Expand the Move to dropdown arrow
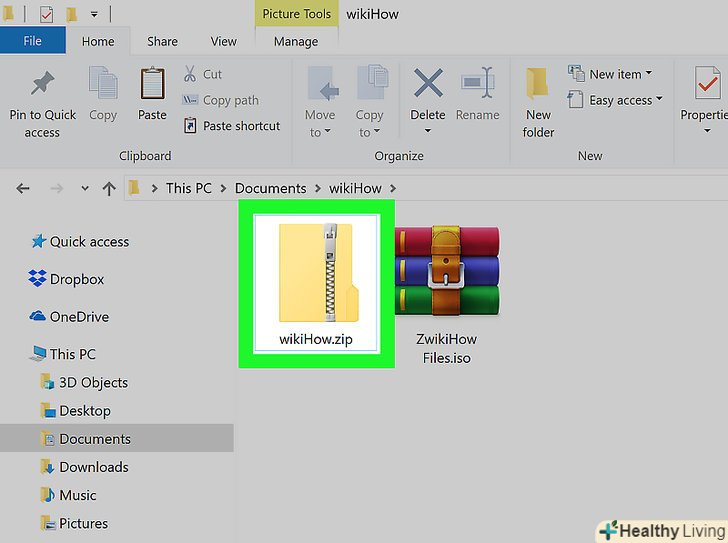This screenshot has height=543, width=728. click(x=328, y=131)
